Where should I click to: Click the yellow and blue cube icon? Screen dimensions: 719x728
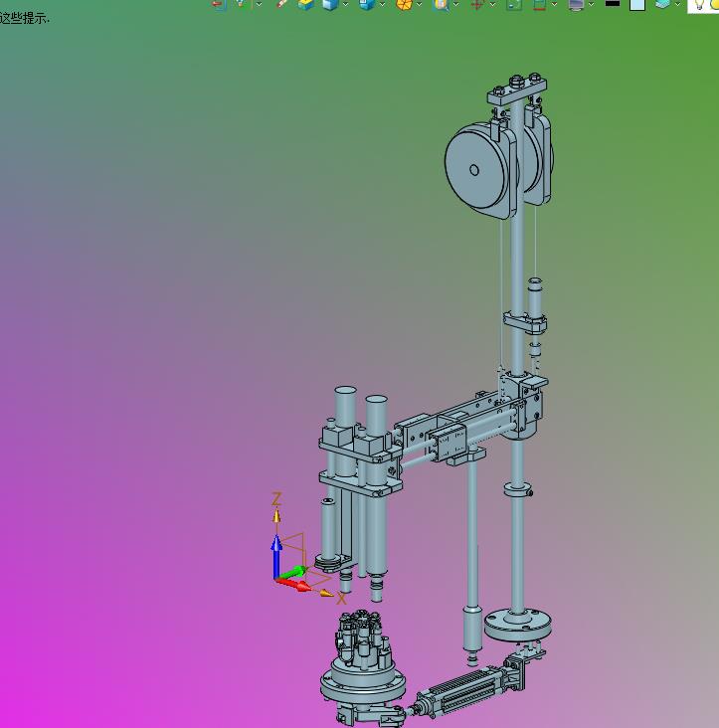click(306, 4)
